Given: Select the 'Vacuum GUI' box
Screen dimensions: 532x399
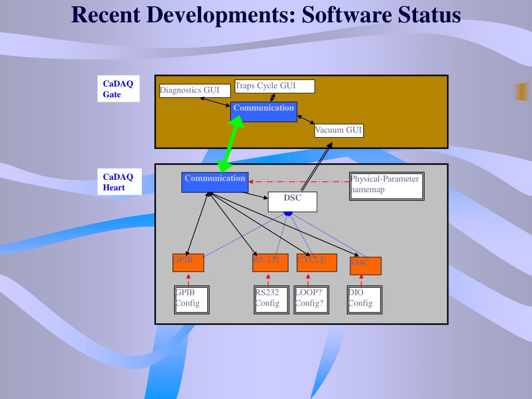Looking at the screenshot, I should [339, 130].
